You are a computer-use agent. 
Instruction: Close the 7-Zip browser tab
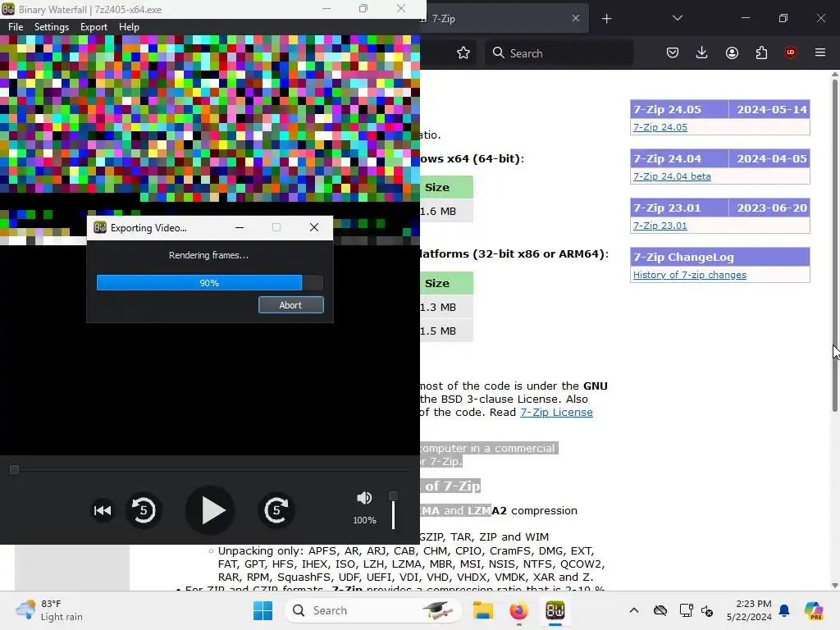coord(576,18)
